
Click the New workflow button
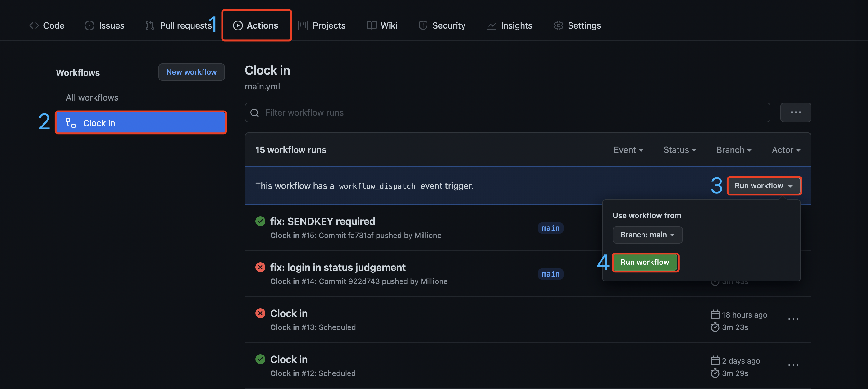click(x=191, y=72)
